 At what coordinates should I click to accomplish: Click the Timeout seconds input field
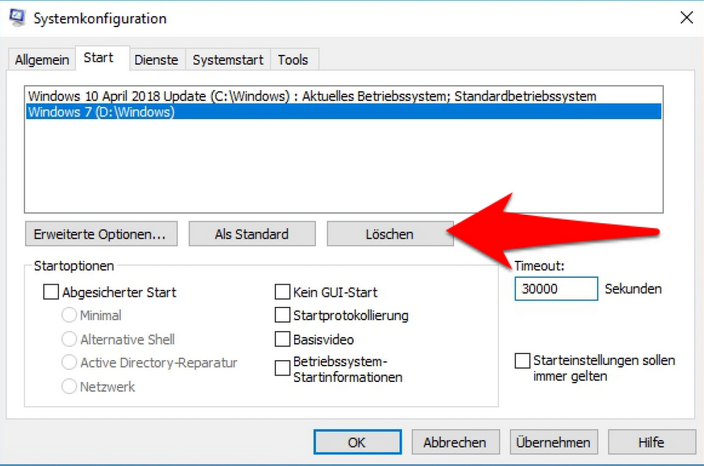(556, 289)
